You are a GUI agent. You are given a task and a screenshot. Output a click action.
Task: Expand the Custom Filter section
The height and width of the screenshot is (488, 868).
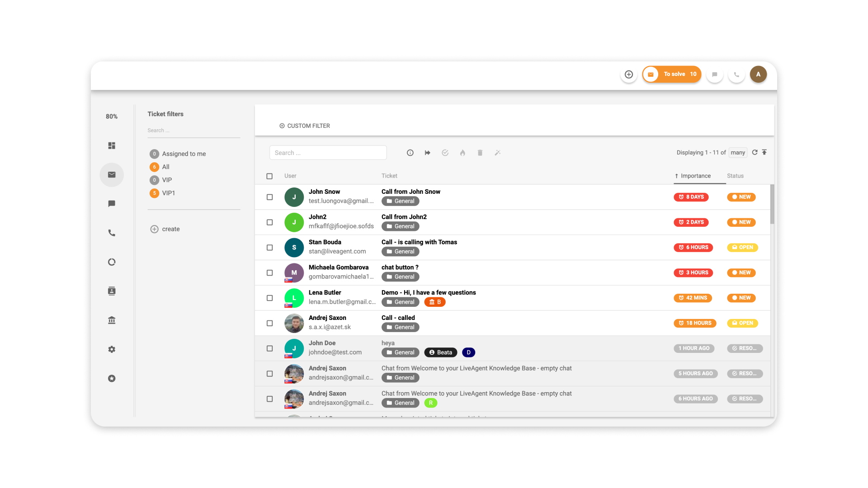[305, 126]
